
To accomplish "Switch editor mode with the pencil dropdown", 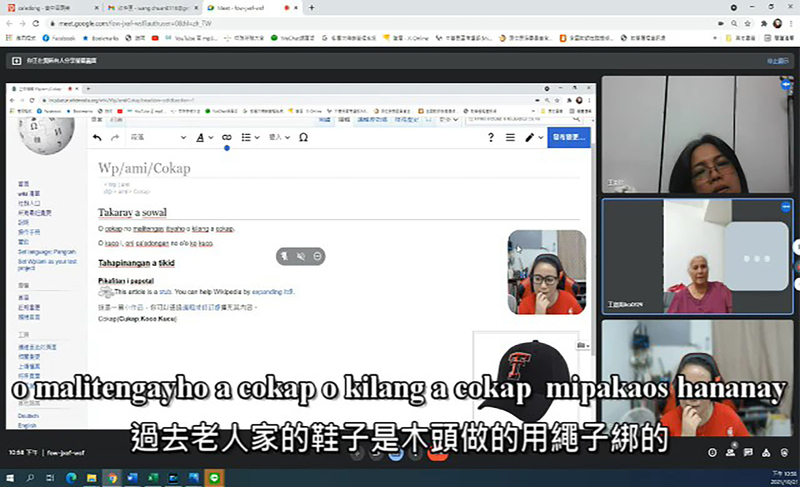I will [x=534, y=137].
